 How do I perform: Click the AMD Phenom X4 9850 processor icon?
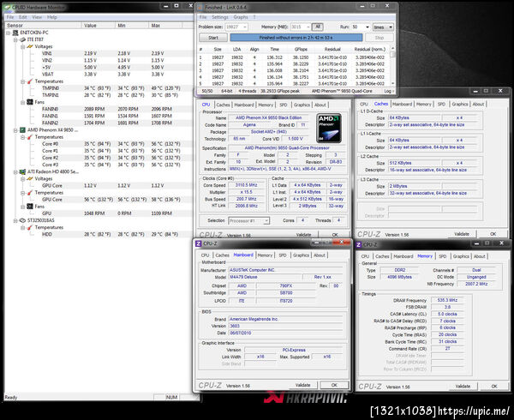click(x=22, y=130)
